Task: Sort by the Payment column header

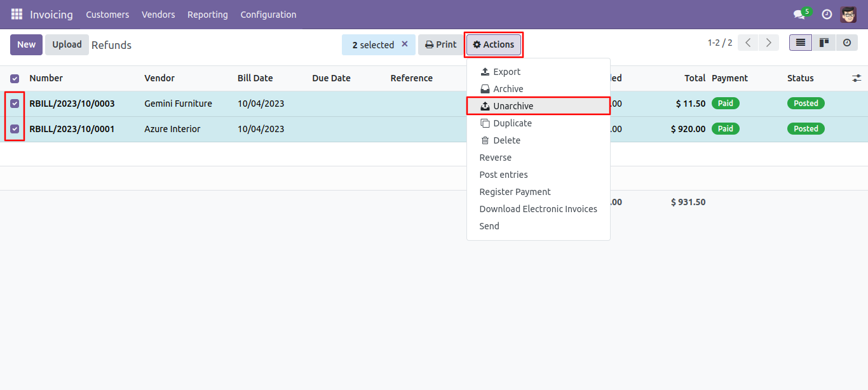Action: click(x=729, y=78)
